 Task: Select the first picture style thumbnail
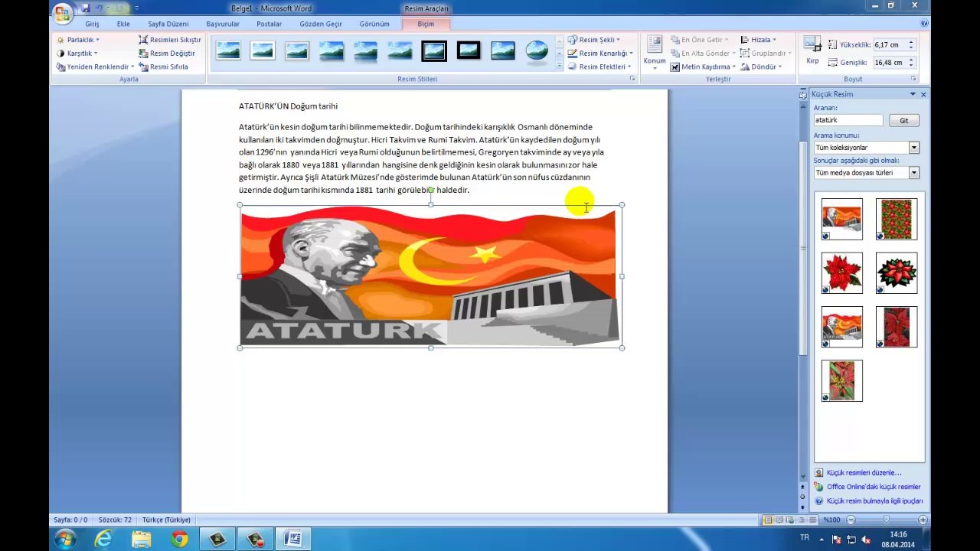tap(228, 51)
